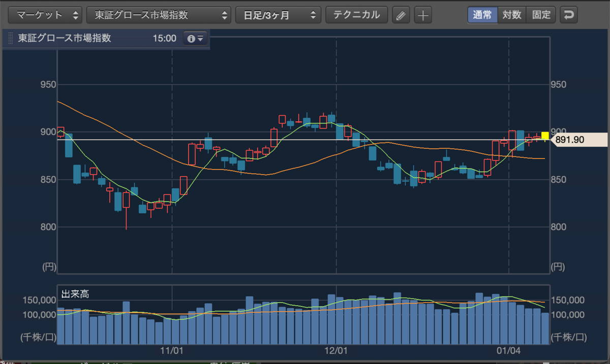This screenshot has height=364, width=610.
Task: Click the 950 label on the right price axis
Action: [559, 84]
